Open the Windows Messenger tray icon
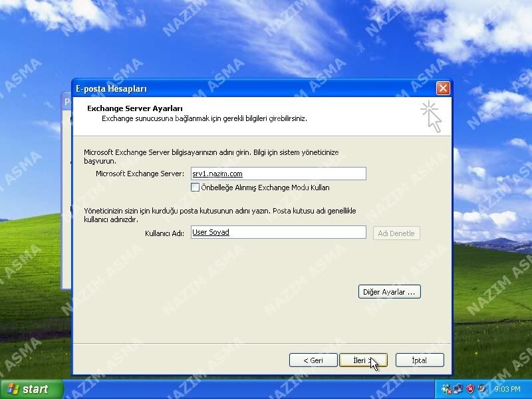The image size is (532, 399). coord(446,389)
